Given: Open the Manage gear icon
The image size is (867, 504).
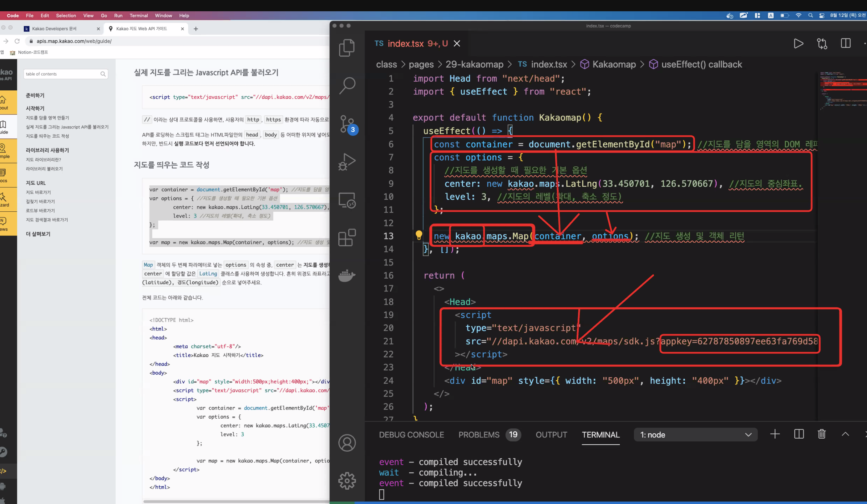Looking at the screenshot, I should click(x=347, y=481).
